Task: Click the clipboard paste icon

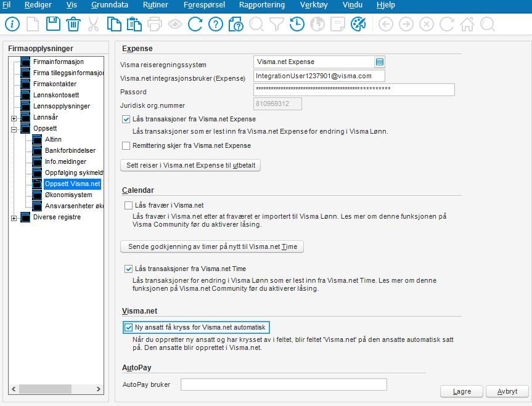Action: 134,25
